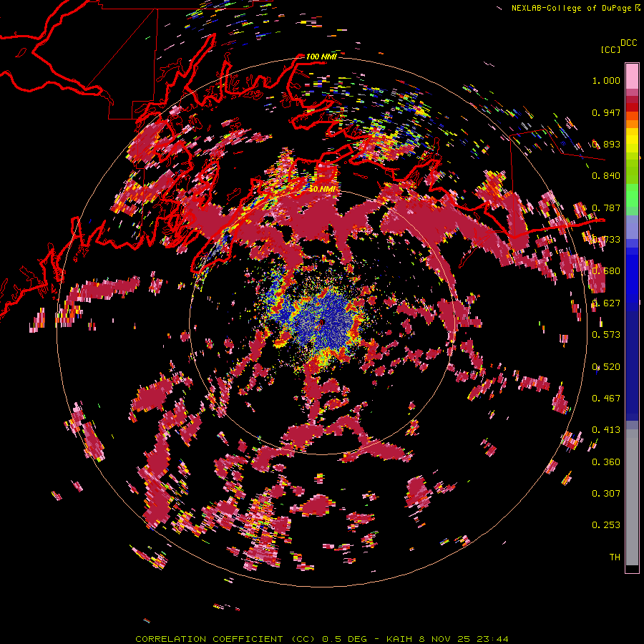644x644 pixels.
Task: Select the 0.947 legend value
Action: coord(606,112)
